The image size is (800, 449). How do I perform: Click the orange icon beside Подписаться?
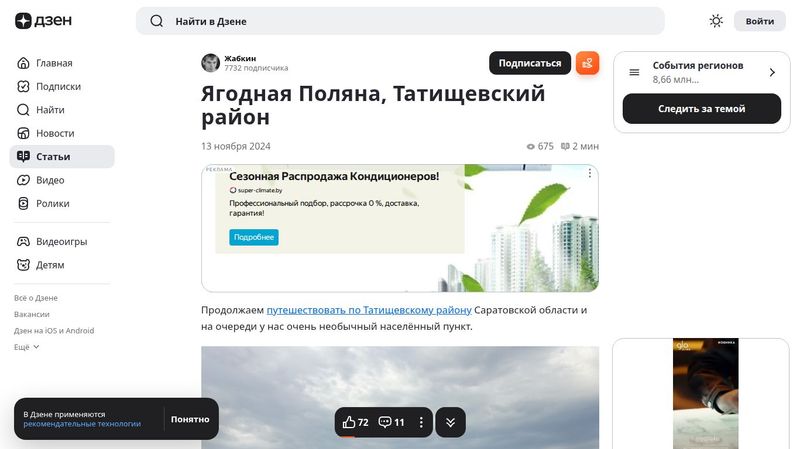587,63
